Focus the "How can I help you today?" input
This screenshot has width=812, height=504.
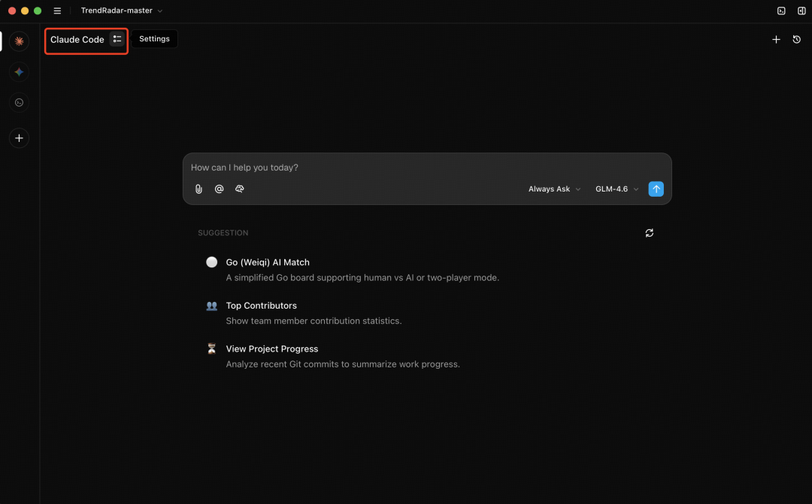click(x=427, y=167)
